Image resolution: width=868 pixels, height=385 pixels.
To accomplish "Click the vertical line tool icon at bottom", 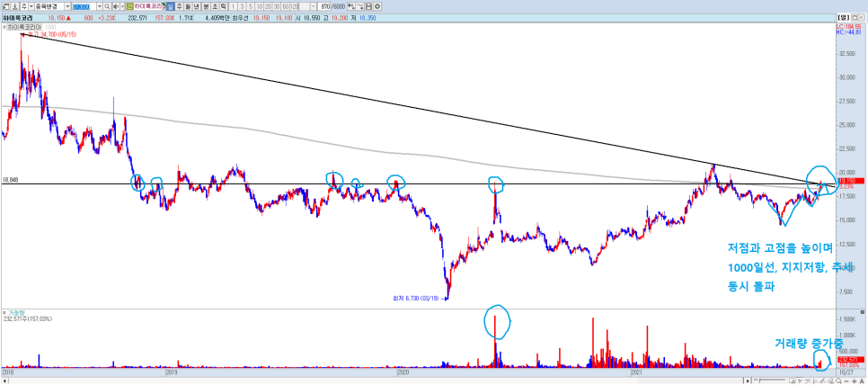I will point(815,381).
